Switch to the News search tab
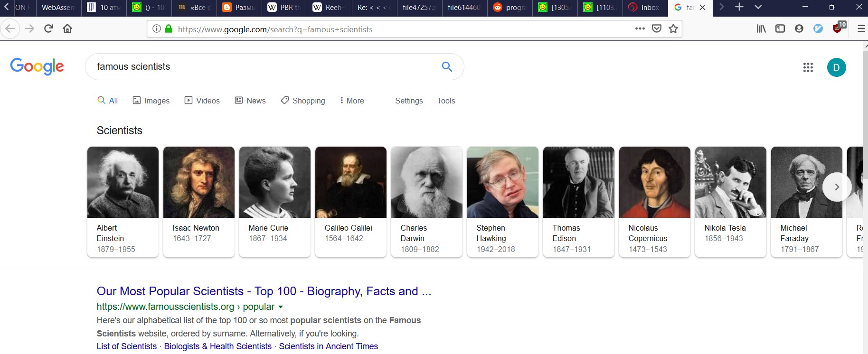The height and width of the screenshot is (354, 868). (x=250, y=101)
